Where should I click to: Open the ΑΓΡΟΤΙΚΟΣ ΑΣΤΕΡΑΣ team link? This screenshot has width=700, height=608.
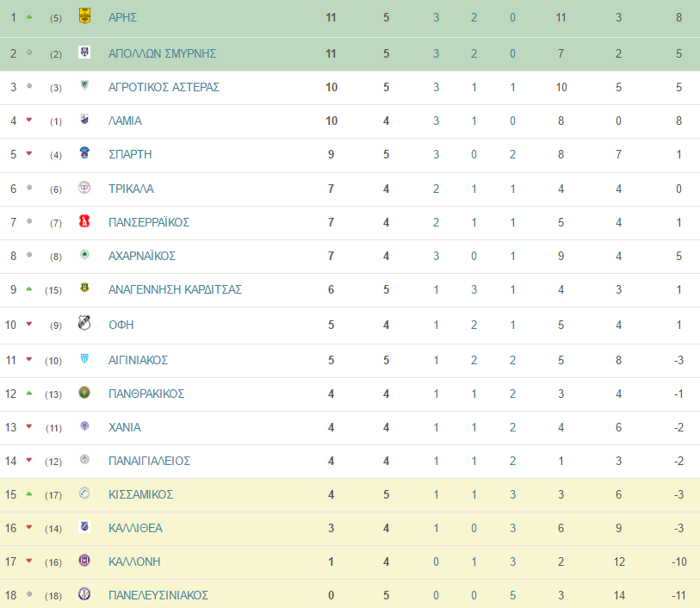(x=164, y=88)
